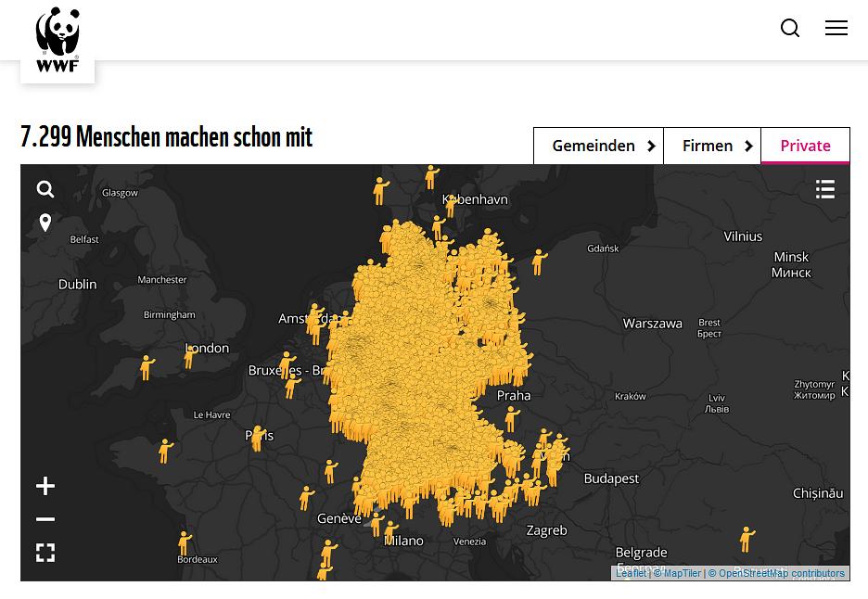Toggle fullscreen map view

click(x=45, y=553)
